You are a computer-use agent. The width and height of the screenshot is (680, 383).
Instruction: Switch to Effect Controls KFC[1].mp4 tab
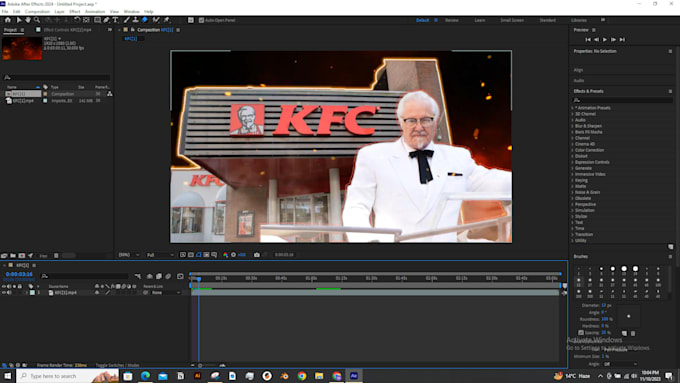(68, 30)
